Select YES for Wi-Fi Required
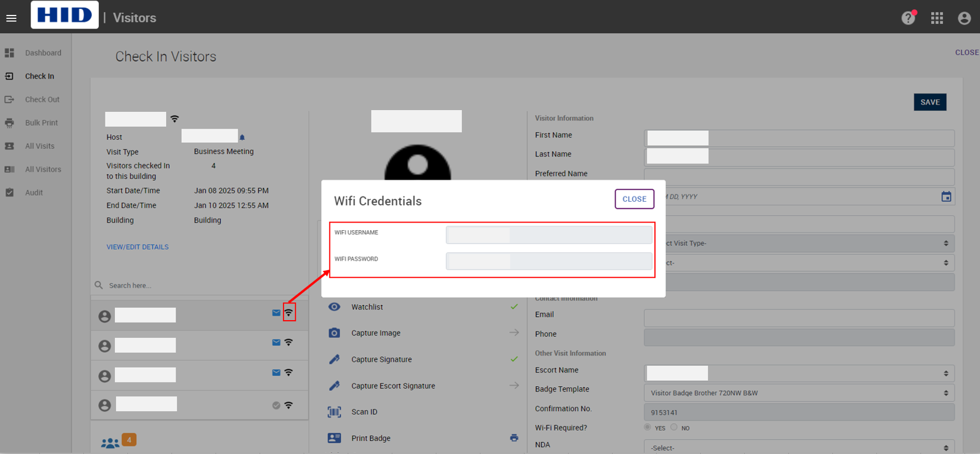The height and width of the screenshot is (454, 980). tap(648, 427)
